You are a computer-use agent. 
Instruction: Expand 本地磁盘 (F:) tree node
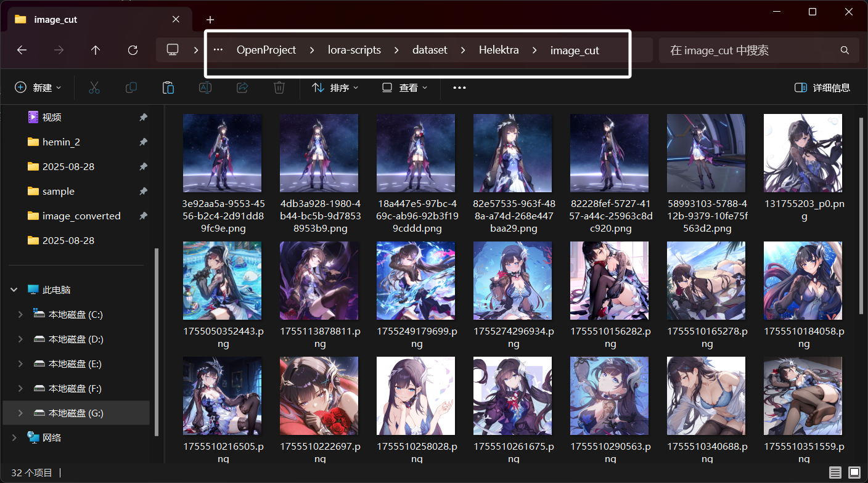coord(20,388)
